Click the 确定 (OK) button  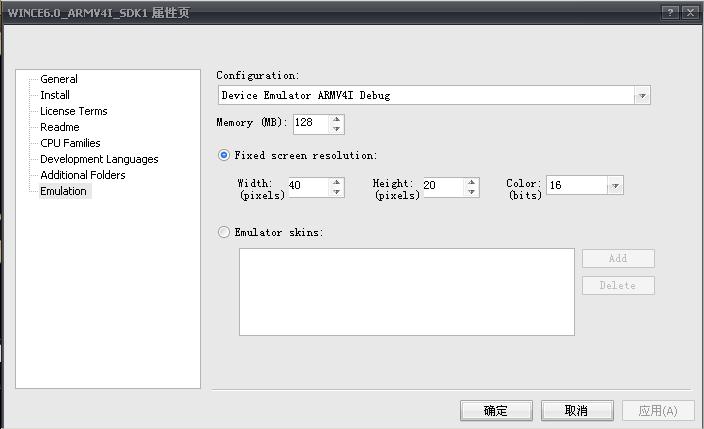click(496, 411)
